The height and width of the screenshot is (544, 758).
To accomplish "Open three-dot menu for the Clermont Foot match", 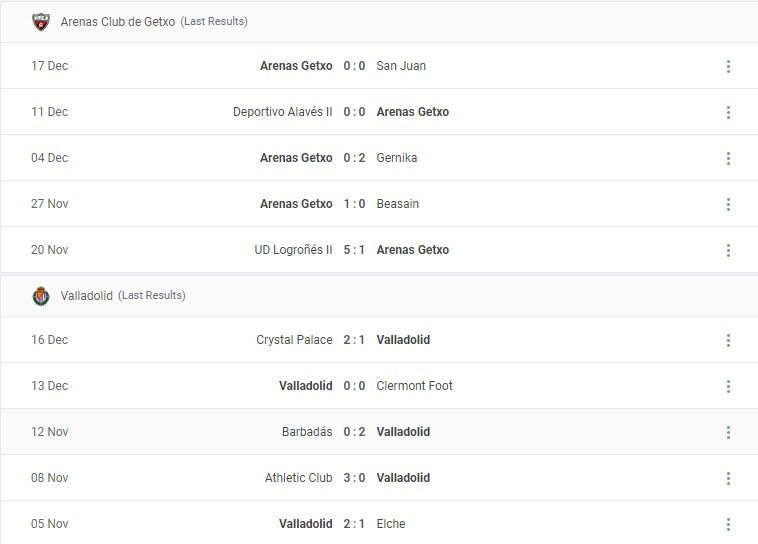I will 728,386.
